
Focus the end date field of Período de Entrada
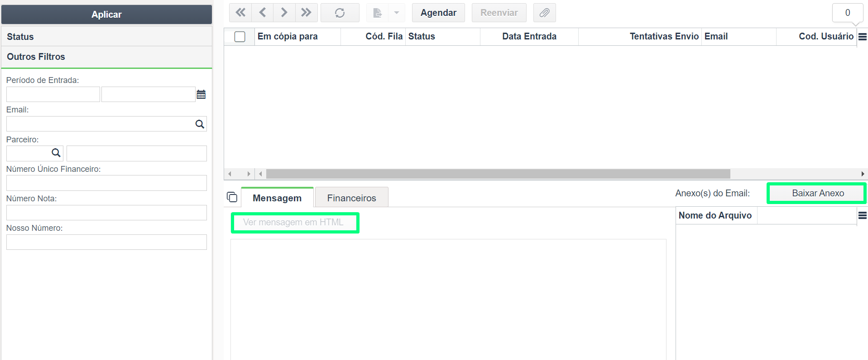click(149, 94)
